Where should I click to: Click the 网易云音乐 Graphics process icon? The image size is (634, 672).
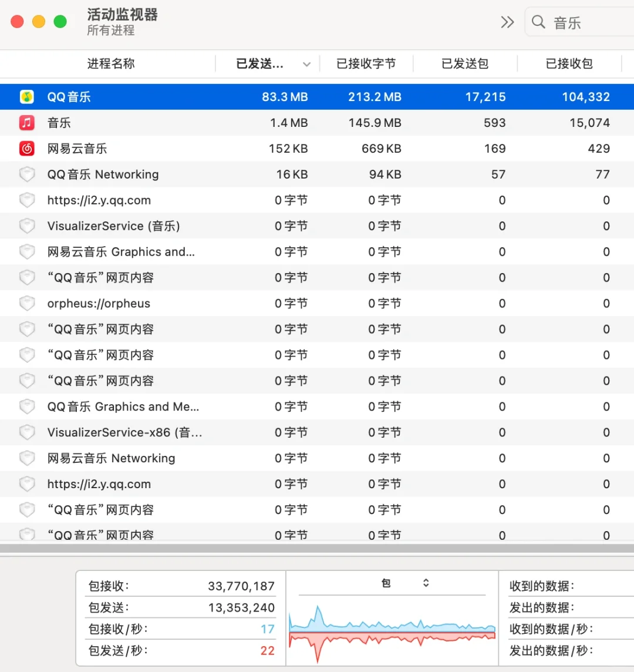[26, 251]
